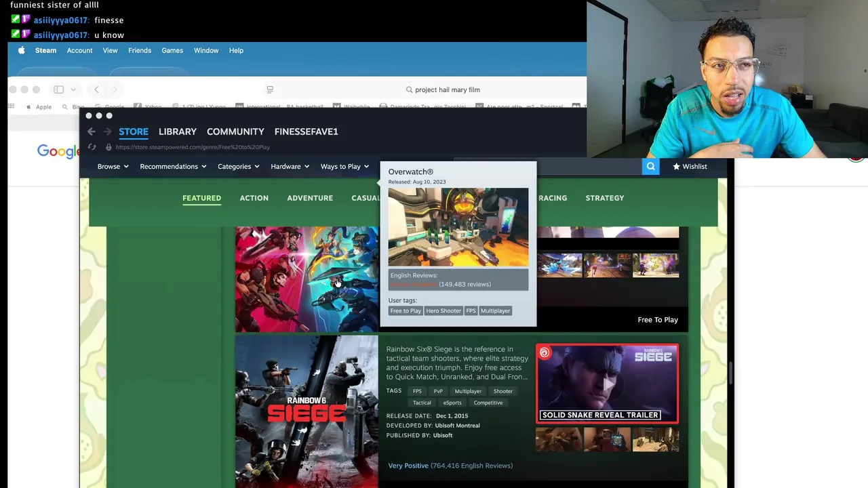Click the blue Steam store search button
Image resolution: width=868 pixels, height=488 pixels.
coord(650,166)
